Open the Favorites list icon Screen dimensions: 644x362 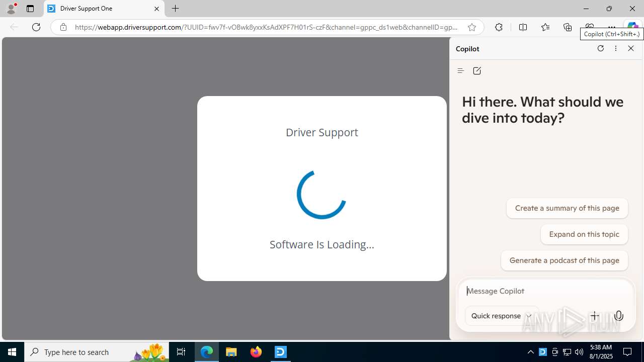545,27
